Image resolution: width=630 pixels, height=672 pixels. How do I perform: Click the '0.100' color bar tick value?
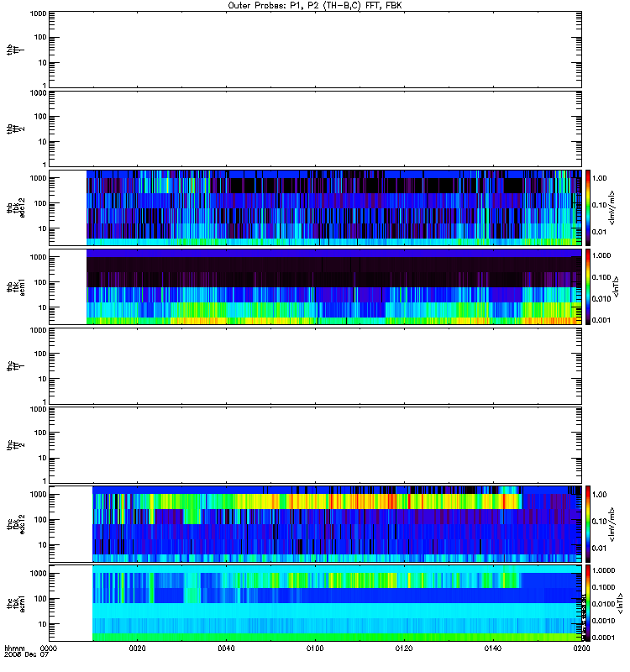pos(601,277)
